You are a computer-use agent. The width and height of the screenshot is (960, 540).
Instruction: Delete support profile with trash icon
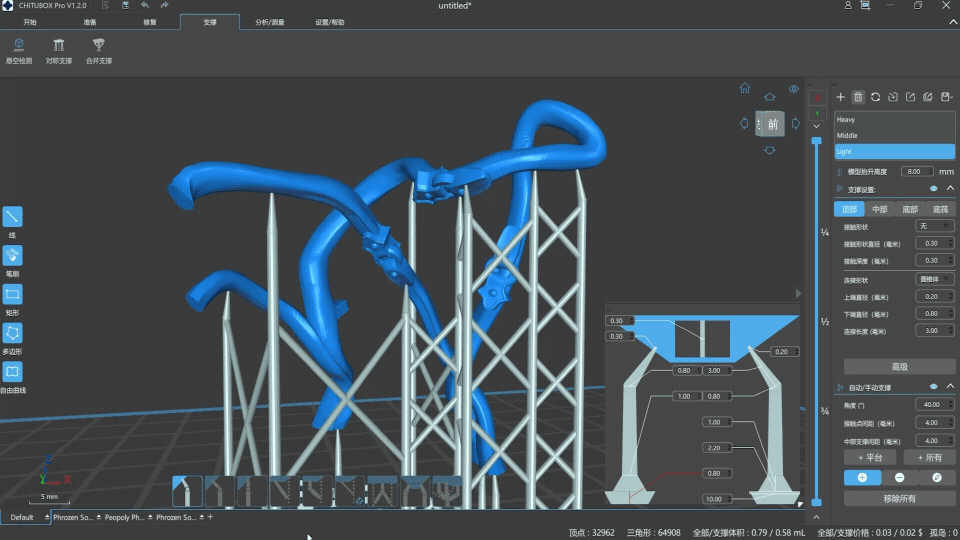click(x=858, y=97)
